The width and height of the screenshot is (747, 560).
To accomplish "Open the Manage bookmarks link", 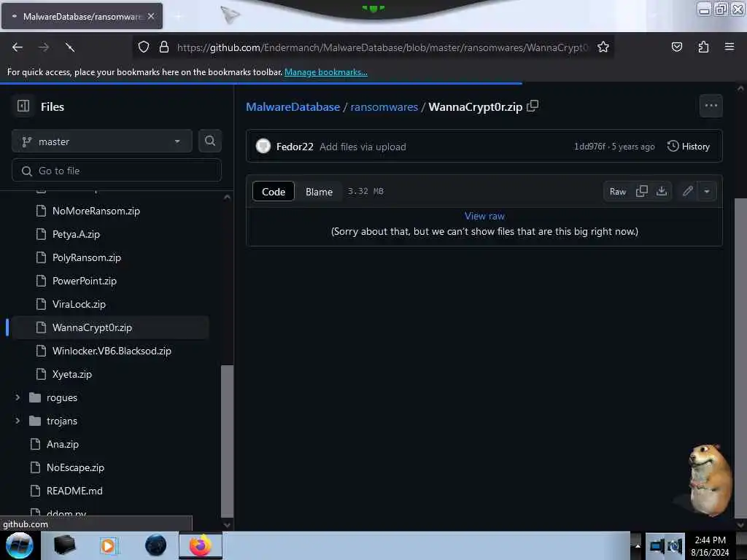I will pos(326,72).
